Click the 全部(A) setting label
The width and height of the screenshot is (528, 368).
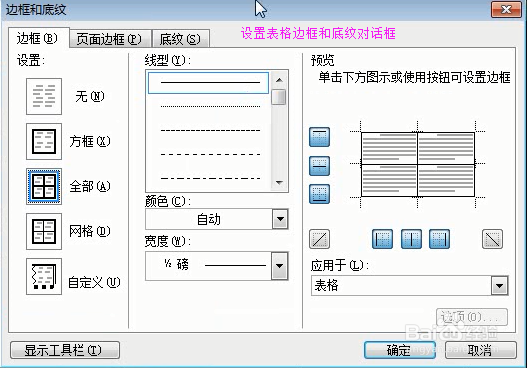90,187
